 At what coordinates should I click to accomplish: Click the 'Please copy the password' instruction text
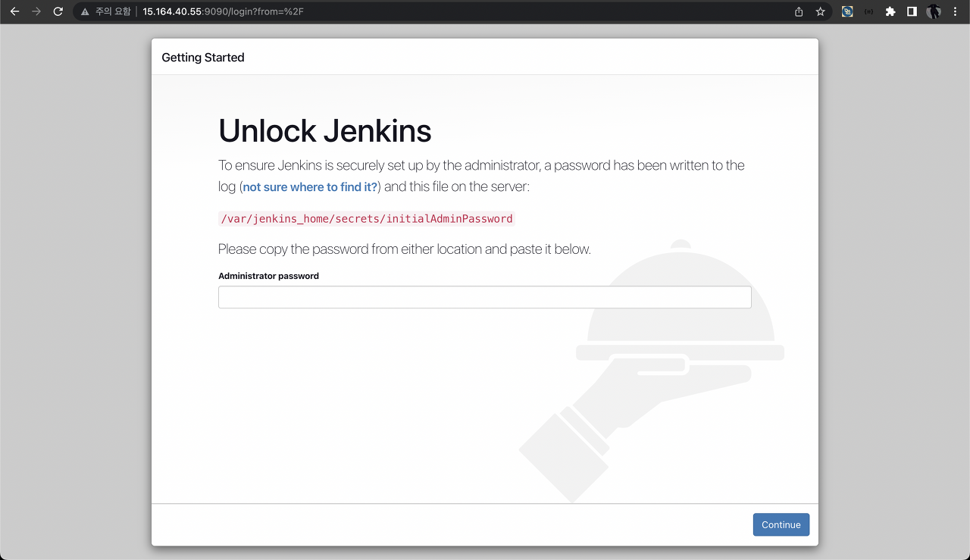(x=405, y=249)
